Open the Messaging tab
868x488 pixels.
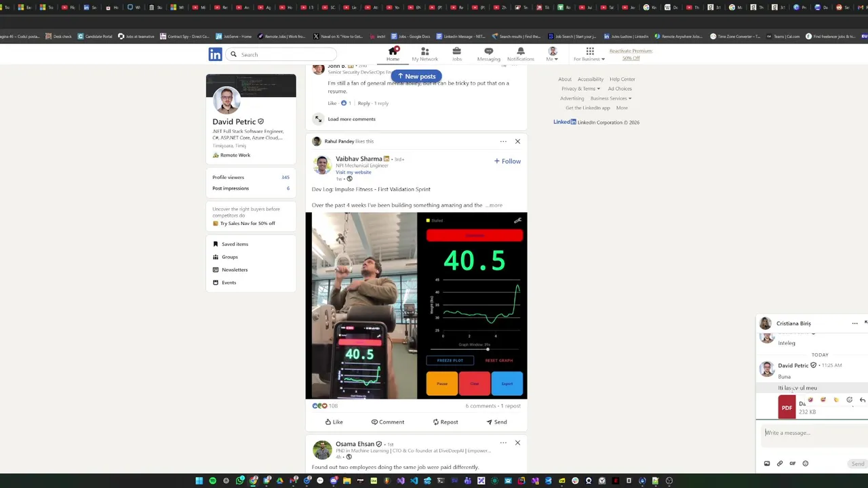[x=488, y=54]
